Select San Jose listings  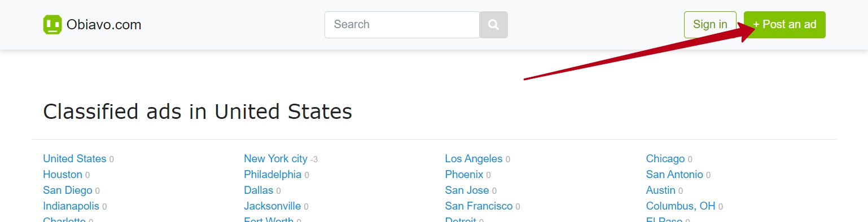467,190
